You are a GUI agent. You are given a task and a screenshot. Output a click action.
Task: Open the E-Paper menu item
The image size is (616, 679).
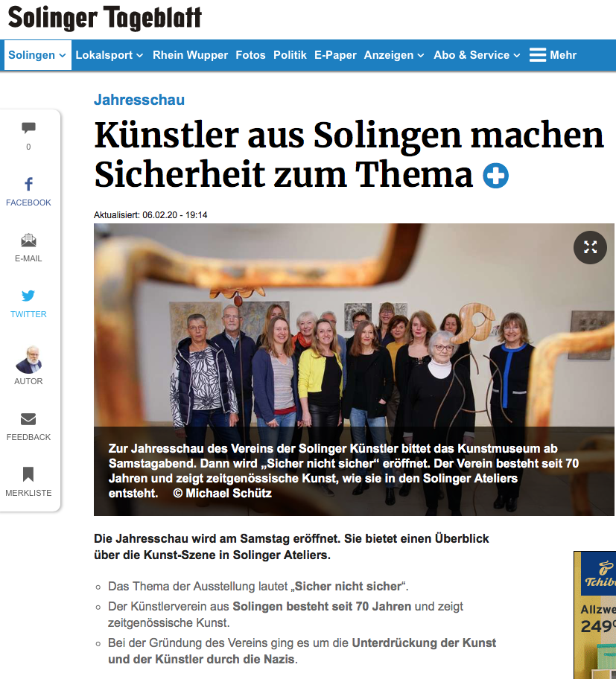click(335, 55)
